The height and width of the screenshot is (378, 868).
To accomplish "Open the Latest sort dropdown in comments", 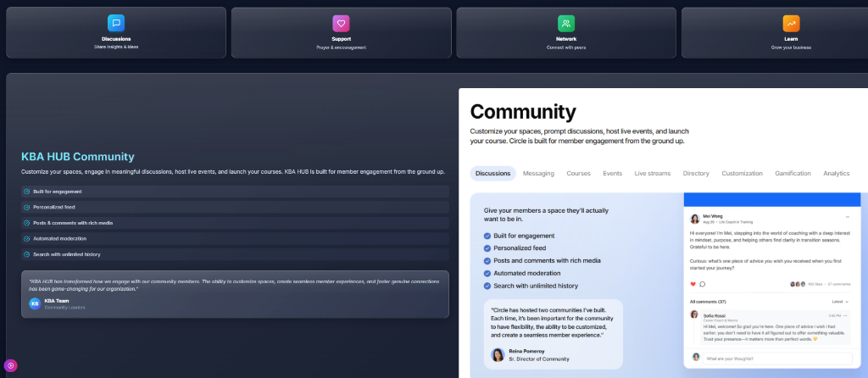I will point(840,302).
